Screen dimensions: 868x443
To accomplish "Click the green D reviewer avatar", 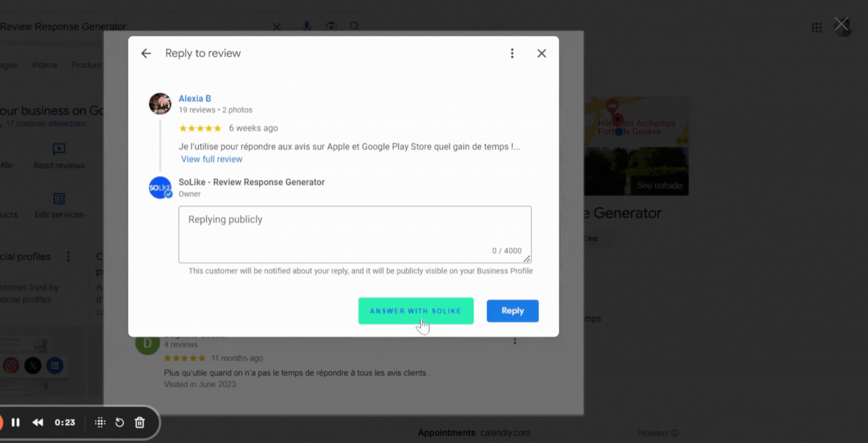I will (147, 344).
